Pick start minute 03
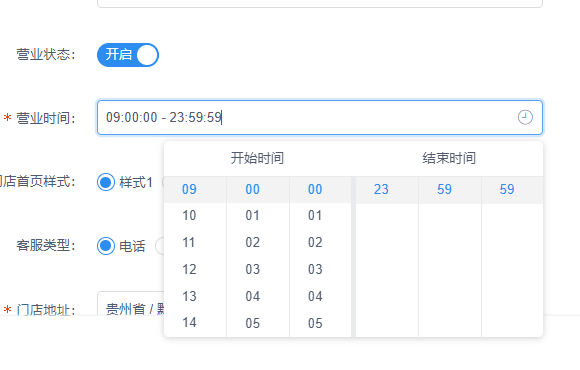 pyautogui.click(x=258, y=269)
